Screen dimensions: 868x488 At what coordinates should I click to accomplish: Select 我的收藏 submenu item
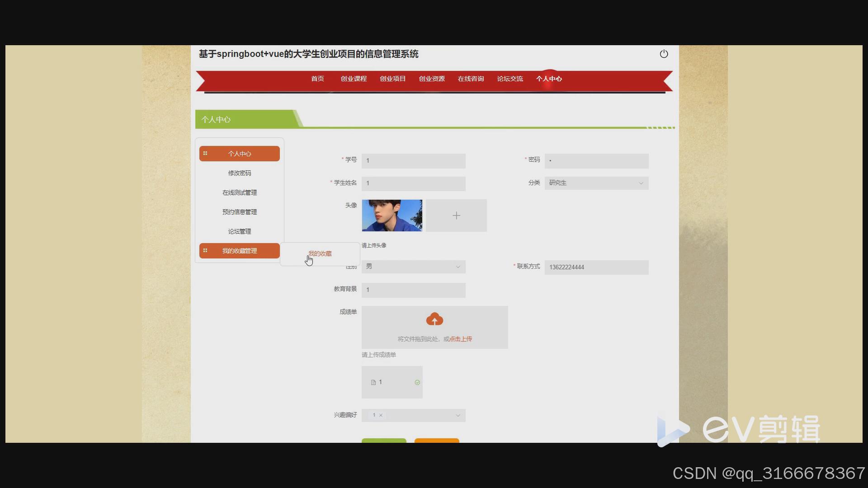320,254
